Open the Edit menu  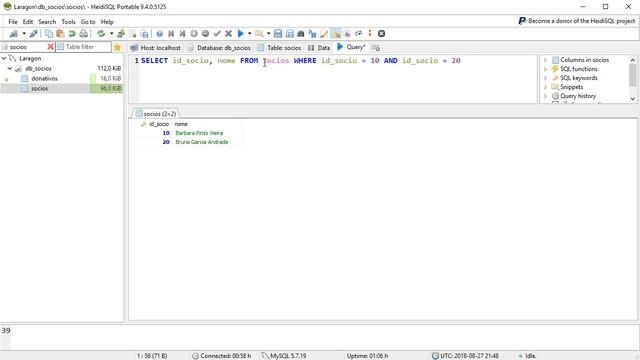(28, 22)
